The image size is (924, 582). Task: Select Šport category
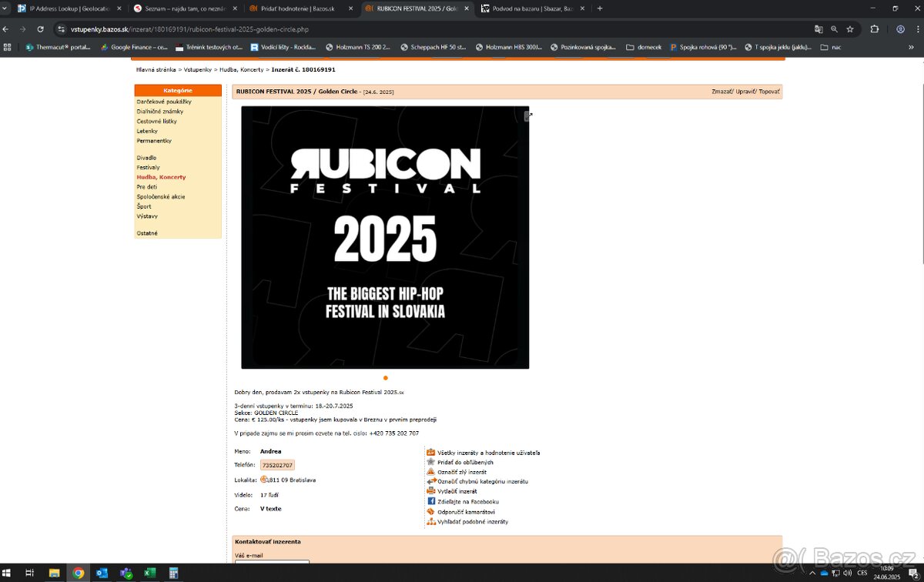pyautogui.click(x=144, y=206)
